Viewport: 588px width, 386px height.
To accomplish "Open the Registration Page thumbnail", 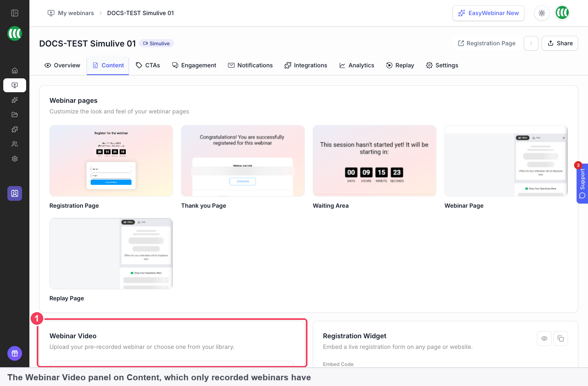I will click(111, 161).
